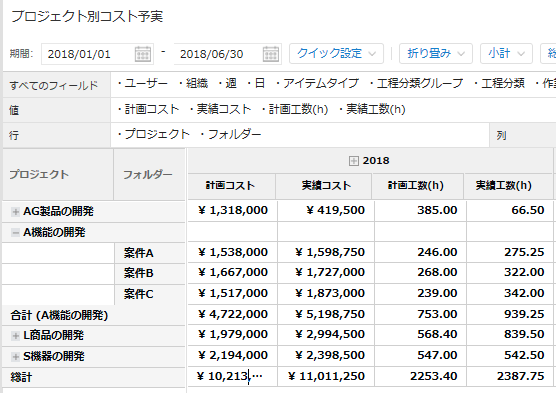The height and width of the screenshot is (393, 556).
Task: Expand S機器の開発 project row
Action: [x=15, y=356]
